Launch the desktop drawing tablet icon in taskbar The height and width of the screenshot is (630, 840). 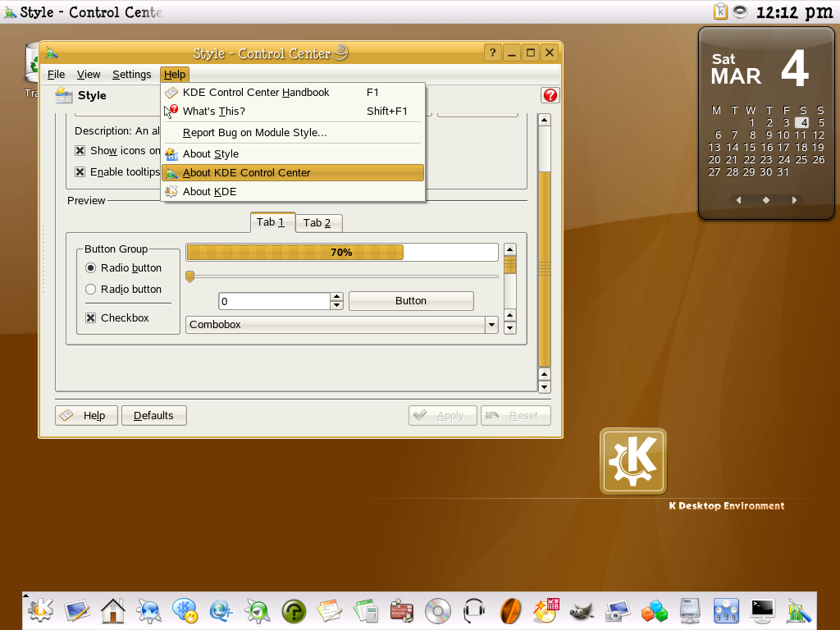pyautogui.click(x=77, y=610)
